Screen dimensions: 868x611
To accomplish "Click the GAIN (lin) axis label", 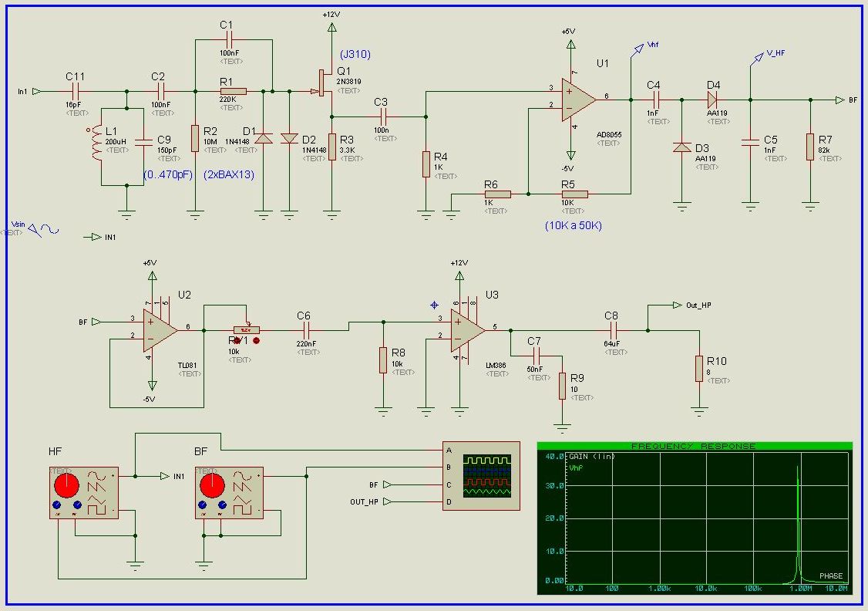I will click(x=592, y=457).
